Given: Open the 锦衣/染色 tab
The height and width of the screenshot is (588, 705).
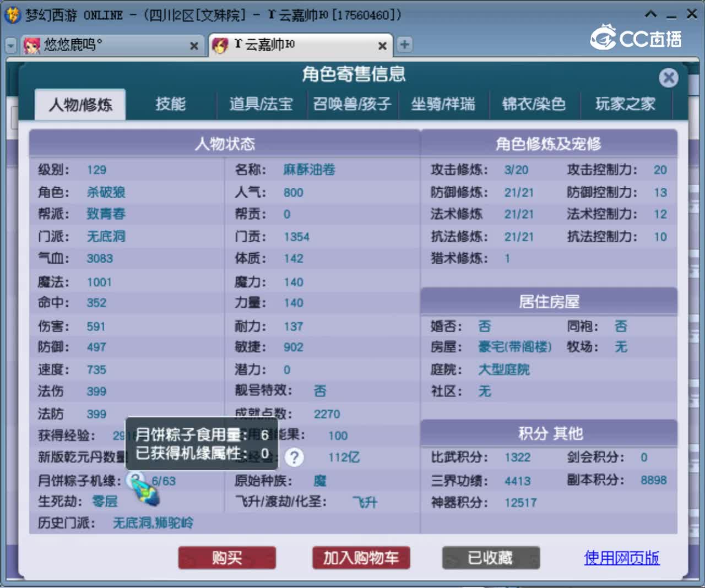Looking at the screenshot, I should click(x=534, y=104).
